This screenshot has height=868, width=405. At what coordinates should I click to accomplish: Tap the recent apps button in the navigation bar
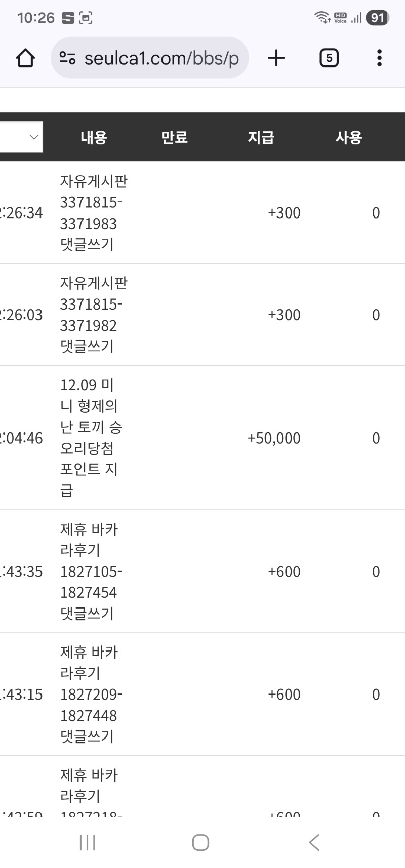[x=87, y=842]
